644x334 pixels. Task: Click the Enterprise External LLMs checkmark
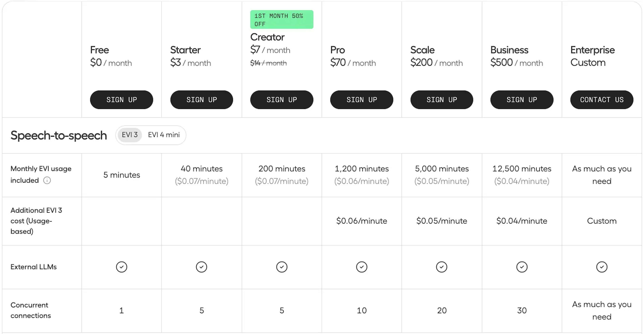tap(602, 267)
